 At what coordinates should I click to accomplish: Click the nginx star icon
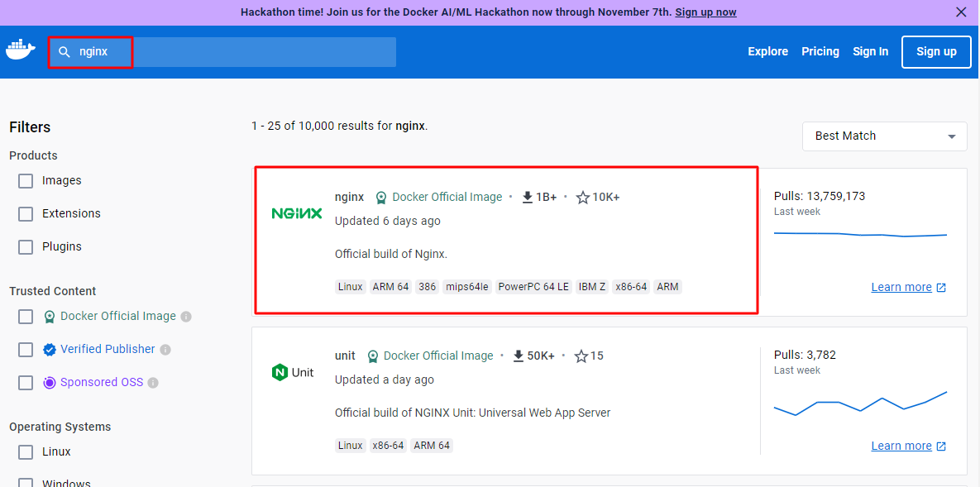pos(582,198)
